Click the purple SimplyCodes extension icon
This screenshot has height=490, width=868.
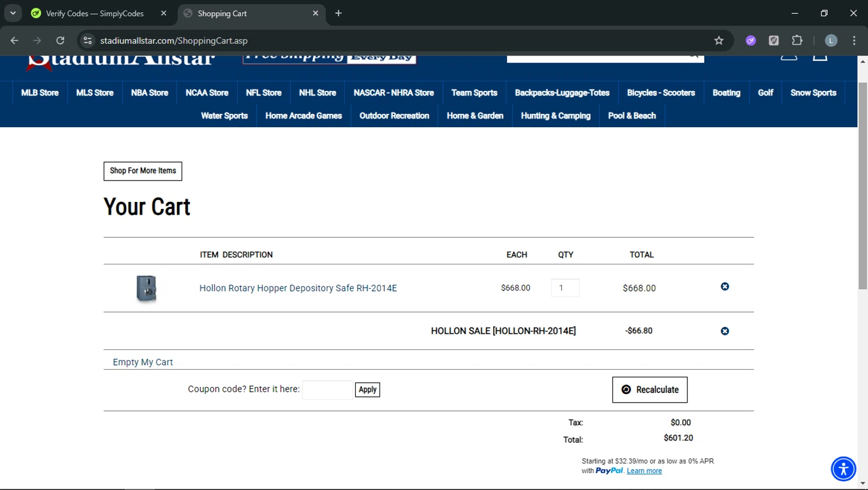pyautogui.click(x=751, y=40)
